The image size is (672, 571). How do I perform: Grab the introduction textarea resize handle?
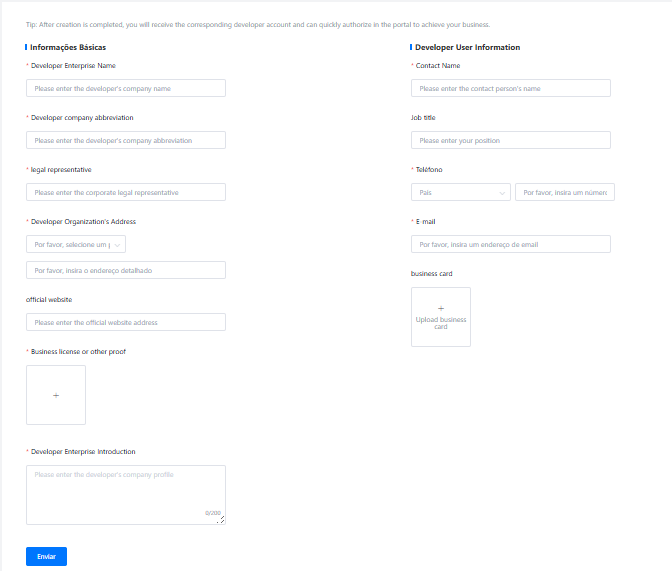[x=221, y=520]
